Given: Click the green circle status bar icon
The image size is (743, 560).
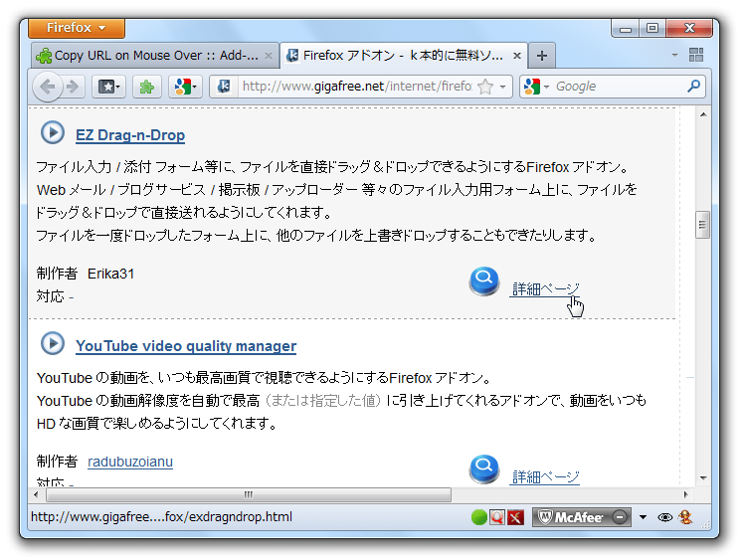Looking at the screenshot, I should tap(479, 518).
